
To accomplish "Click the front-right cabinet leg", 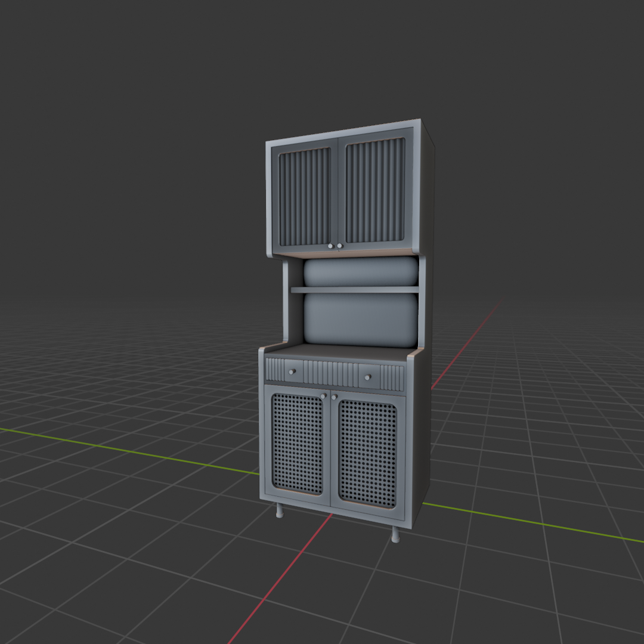I will (395, 535).
